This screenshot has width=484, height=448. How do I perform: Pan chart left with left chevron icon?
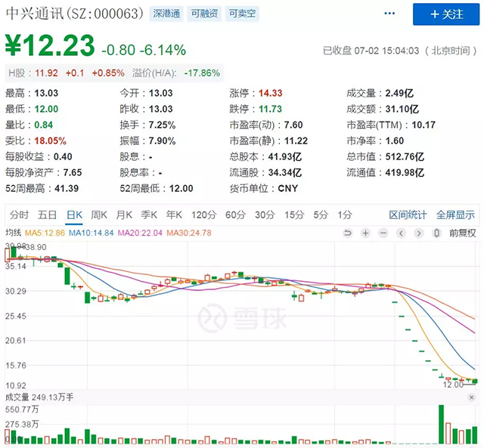click(x=401, y=233)
